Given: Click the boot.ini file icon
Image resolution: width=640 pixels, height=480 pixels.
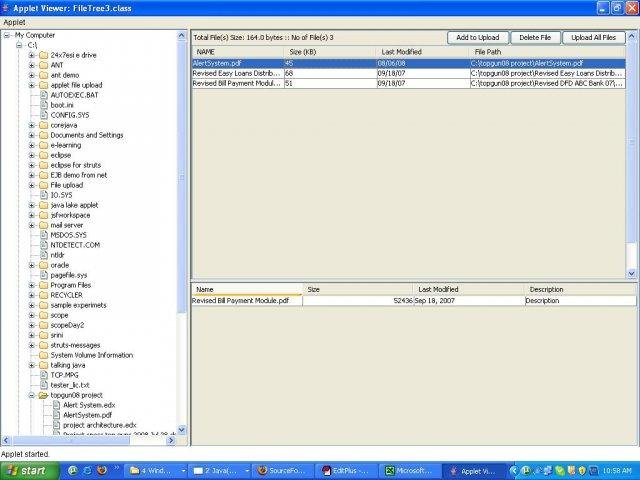Looking at the screenshot, I should click(x=44, y=105).
